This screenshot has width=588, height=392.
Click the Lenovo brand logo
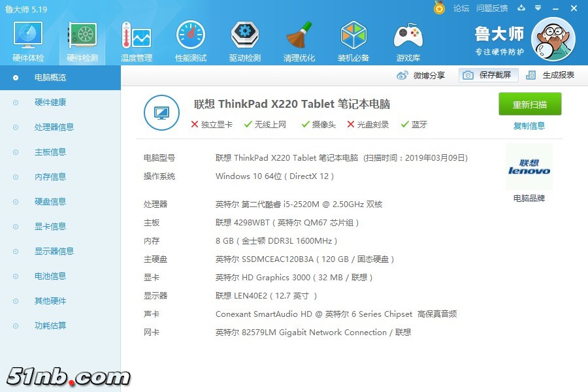pos(529,167)
